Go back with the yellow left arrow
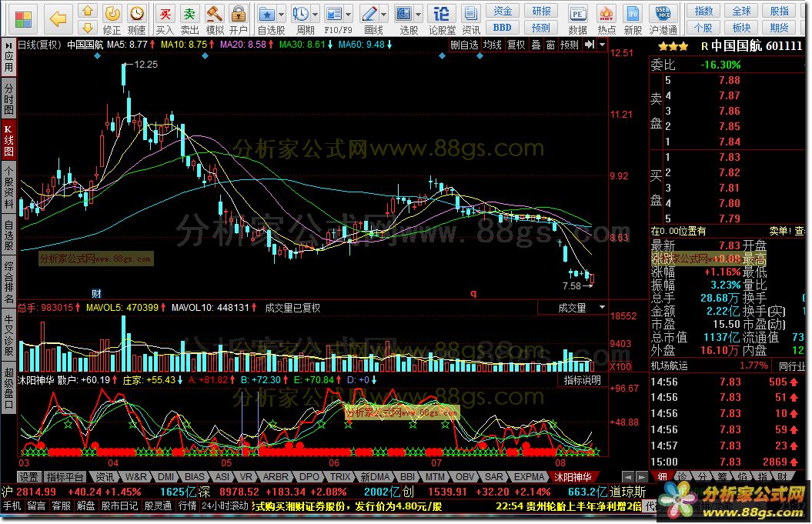This screenshot has width=812, height=524. point(58,19)
